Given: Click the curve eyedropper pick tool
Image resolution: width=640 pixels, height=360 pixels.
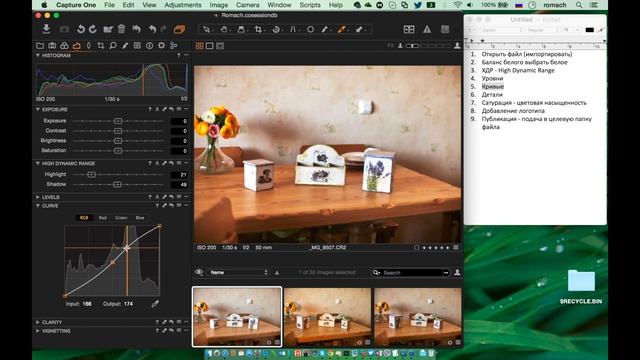Looking at the screenshot, I should coord(155,304).
